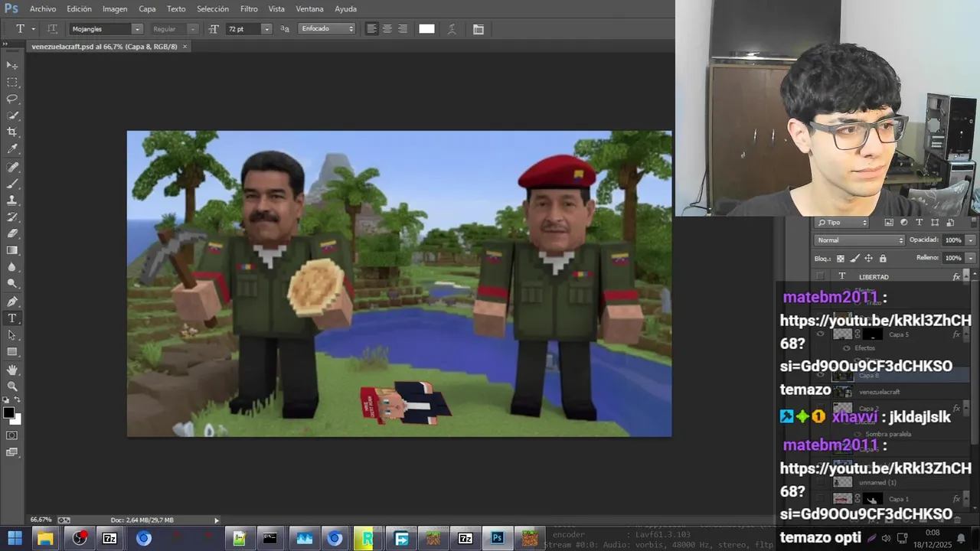Select the Hand tool
Image resolution: width=980 pixels, height=551 pixels.
pyautogui.click(x=12, y=370)
